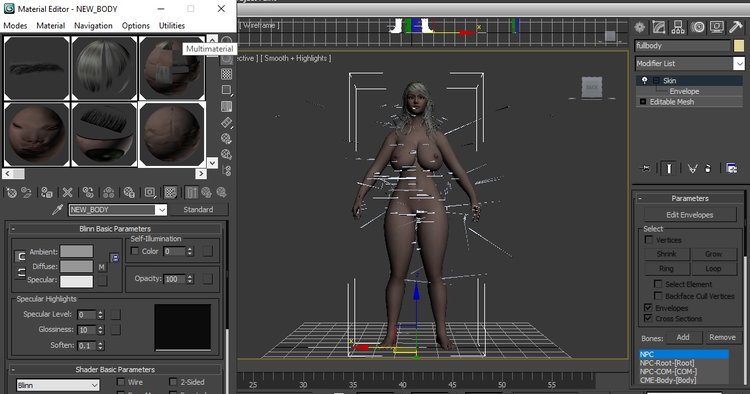The width and height of the screenshot is (750, 394).
Task: Open the Modifier List dropdown
Action: tap(739, 64)
